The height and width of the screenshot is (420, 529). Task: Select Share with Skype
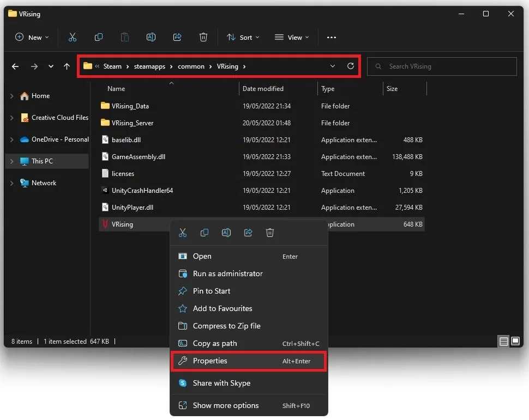pos(249,384)
